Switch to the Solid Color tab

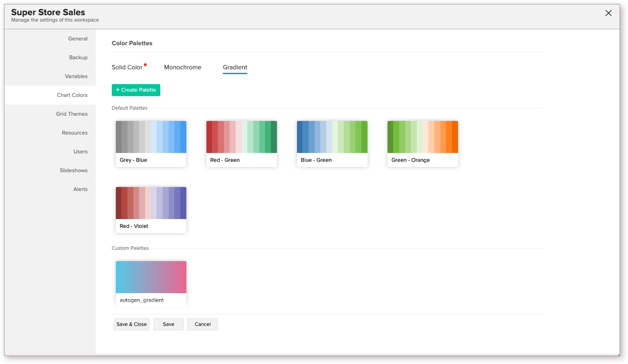[127, 67]
